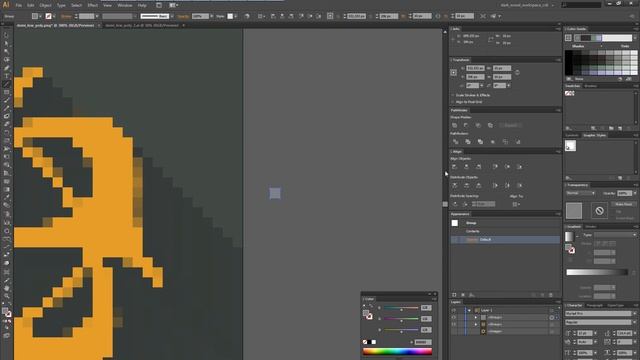Viewport: 640px width, 360px height.
Task: Select the Zoom tool
Action: (x=7, y=296)
